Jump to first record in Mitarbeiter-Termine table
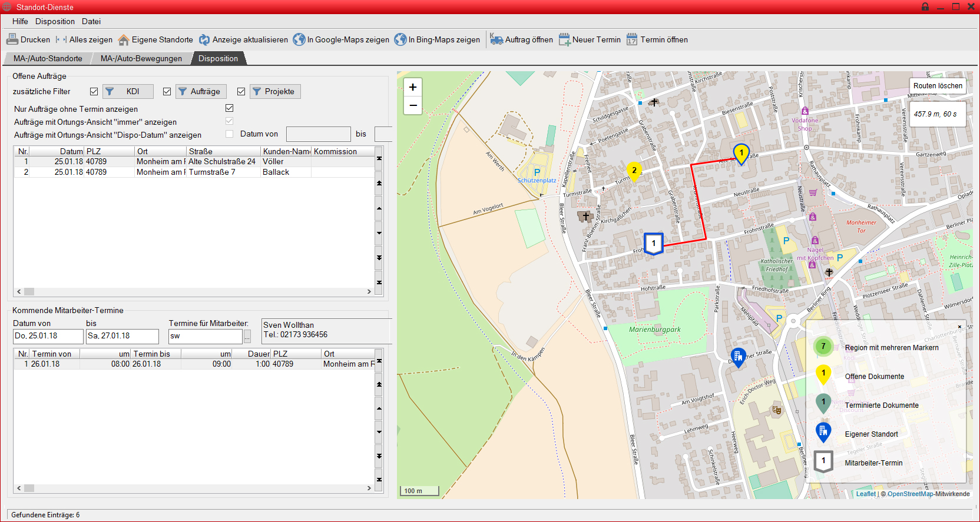980x522 pixels. [379, 360]
